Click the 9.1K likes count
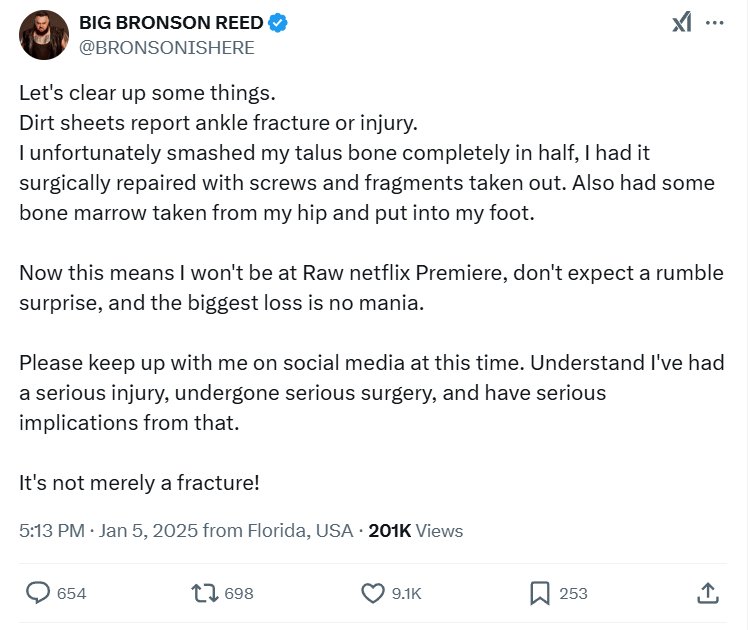This screenshot has width=750, height=630. pos(406,593)
